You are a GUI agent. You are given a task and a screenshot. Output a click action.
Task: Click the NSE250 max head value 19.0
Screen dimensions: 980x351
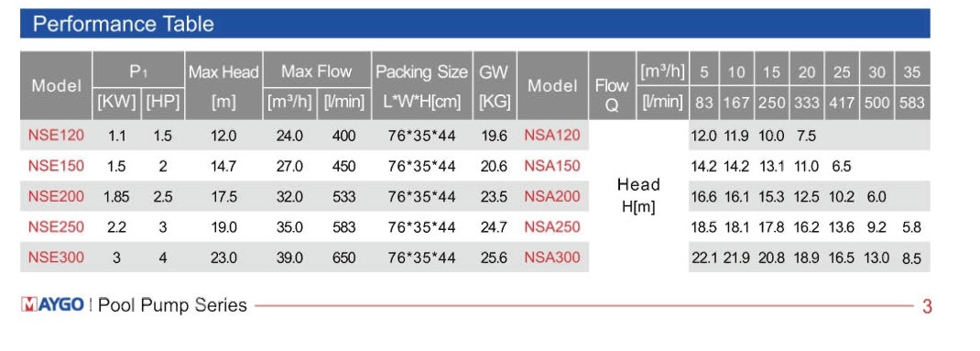pos(223,227)
